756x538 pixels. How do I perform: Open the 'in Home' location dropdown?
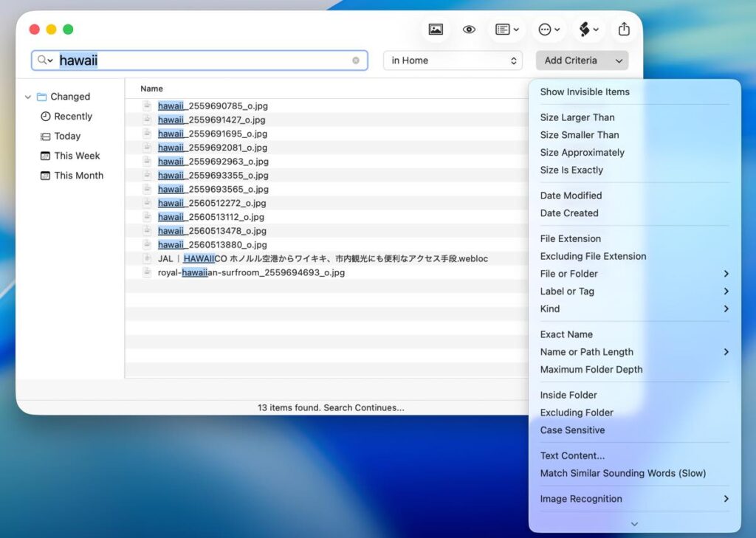click(x=453, y=61)
